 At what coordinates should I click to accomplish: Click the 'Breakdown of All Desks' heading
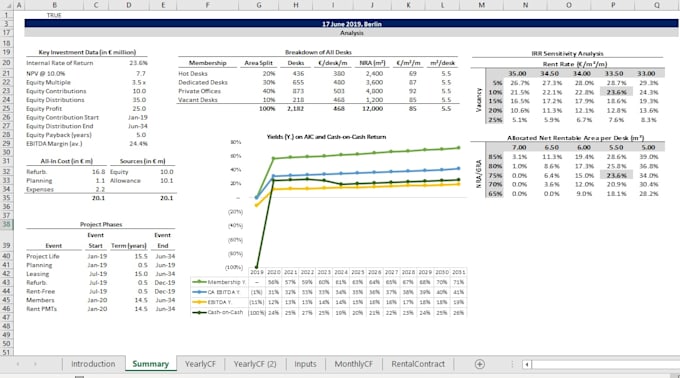(318, 52)
